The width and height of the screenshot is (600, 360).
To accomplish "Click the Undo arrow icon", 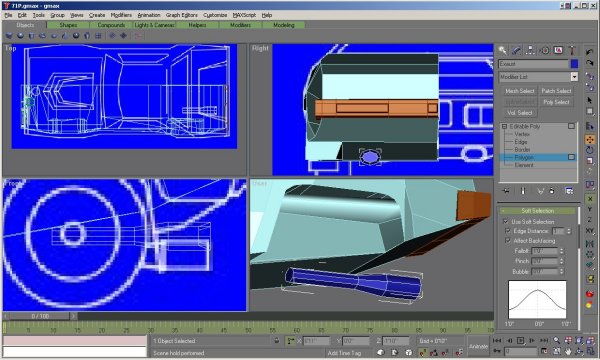I will click(x=589, y=52).
